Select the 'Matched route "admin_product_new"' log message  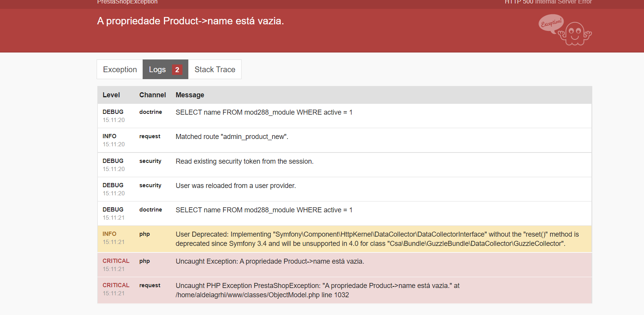(232, 137)
